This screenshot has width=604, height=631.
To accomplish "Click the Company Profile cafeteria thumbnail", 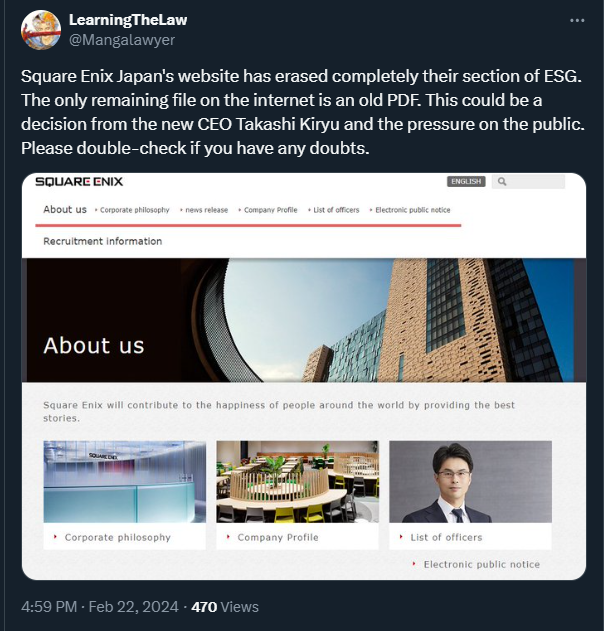I will [x=297, y=482].
